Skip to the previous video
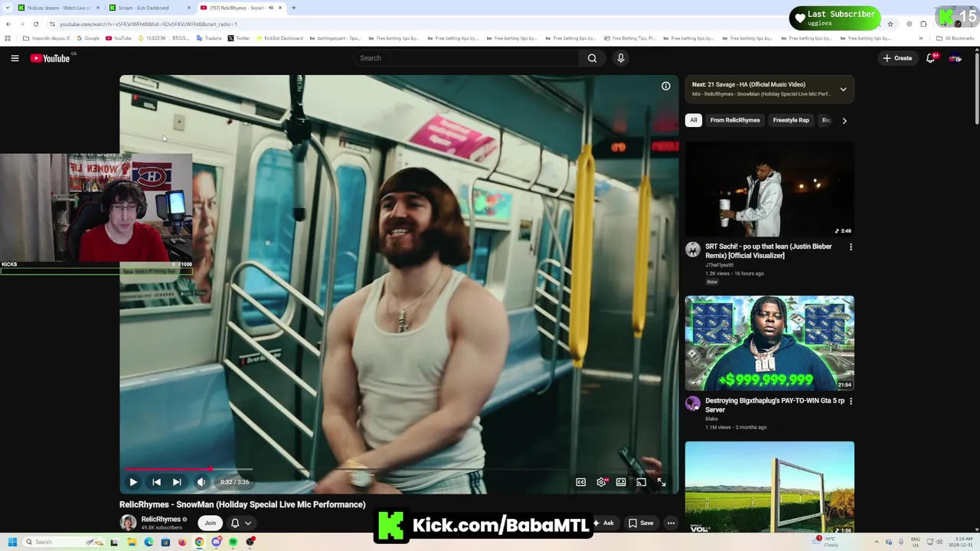Image resolution: width=980 pixels, height=551 pixels. click(x=156, y=482)
